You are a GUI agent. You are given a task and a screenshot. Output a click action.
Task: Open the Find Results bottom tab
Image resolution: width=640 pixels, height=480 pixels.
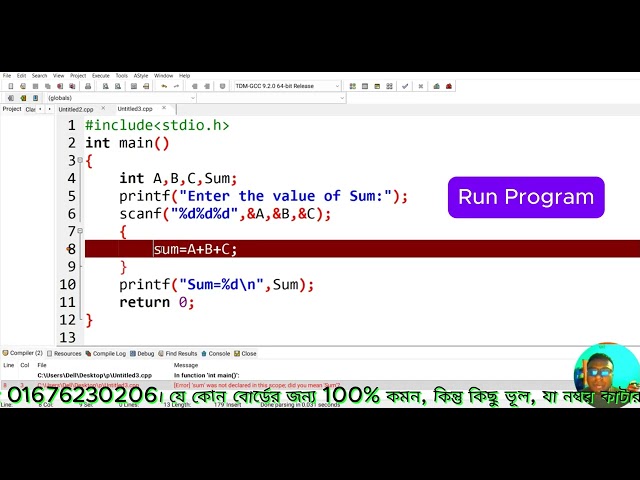coord(178,353)
